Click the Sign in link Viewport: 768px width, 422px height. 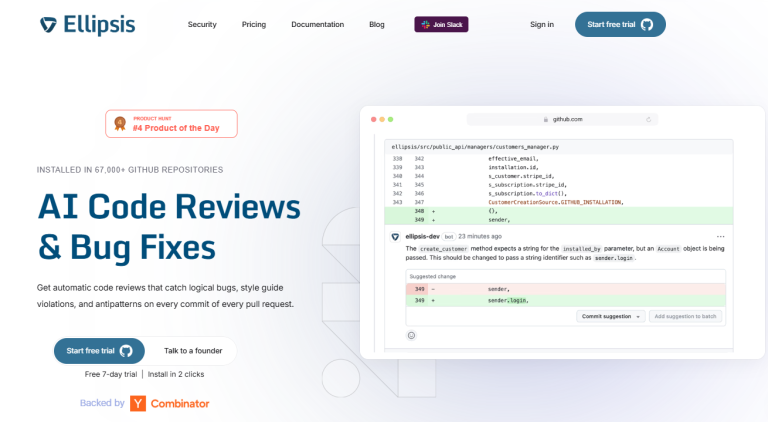point(542,24)
